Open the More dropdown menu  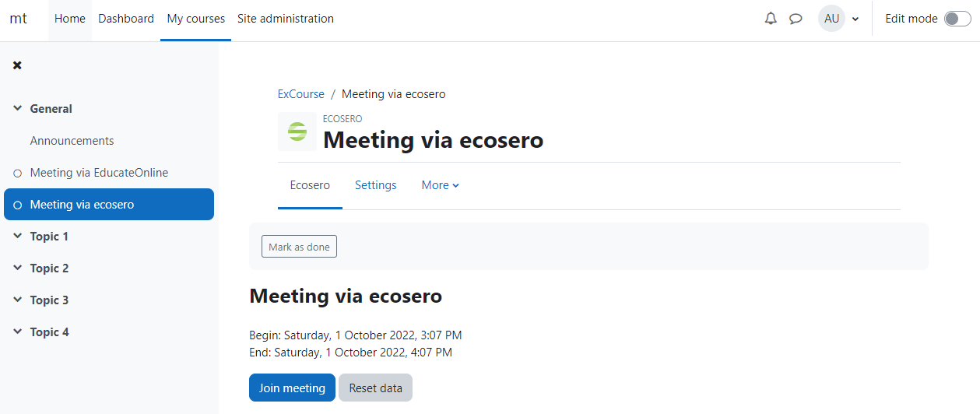pos(440,185)
